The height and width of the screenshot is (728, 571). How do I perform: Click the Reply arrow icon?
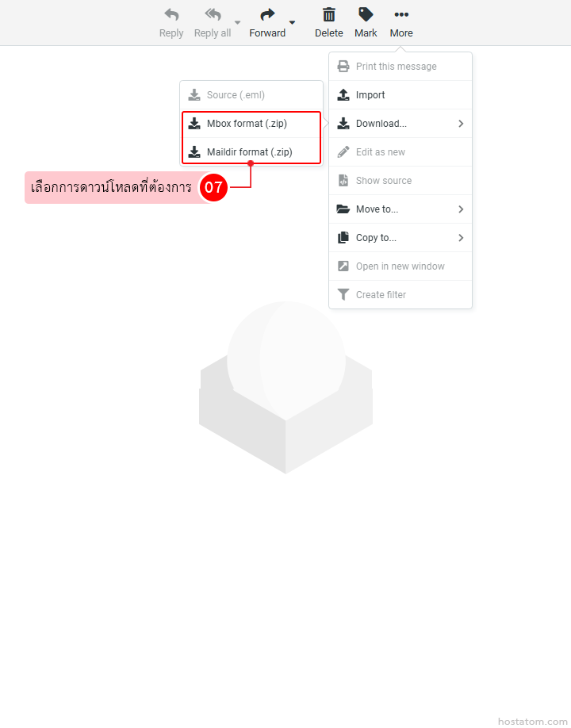pos(171,15)
